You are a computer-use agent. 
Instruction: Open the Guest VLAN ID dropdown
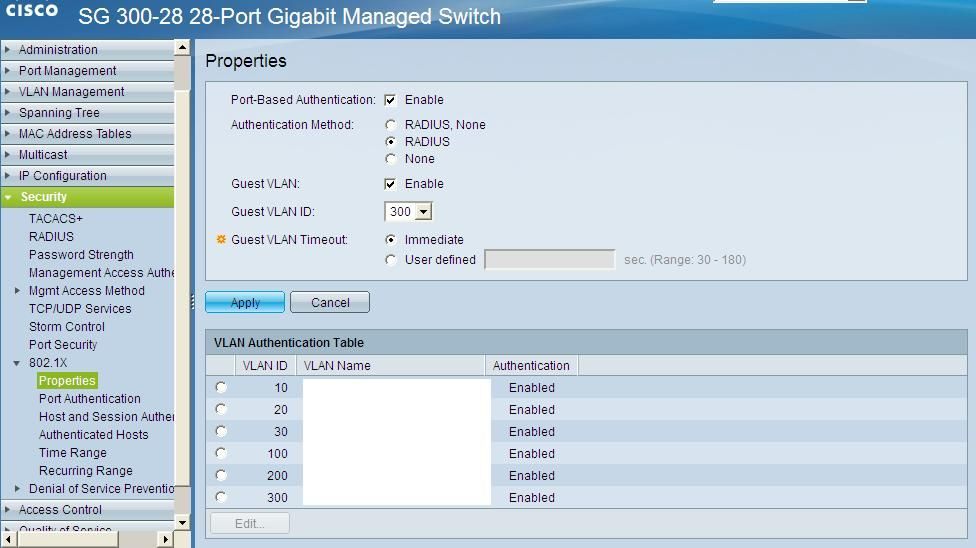[x=408, y=212]
